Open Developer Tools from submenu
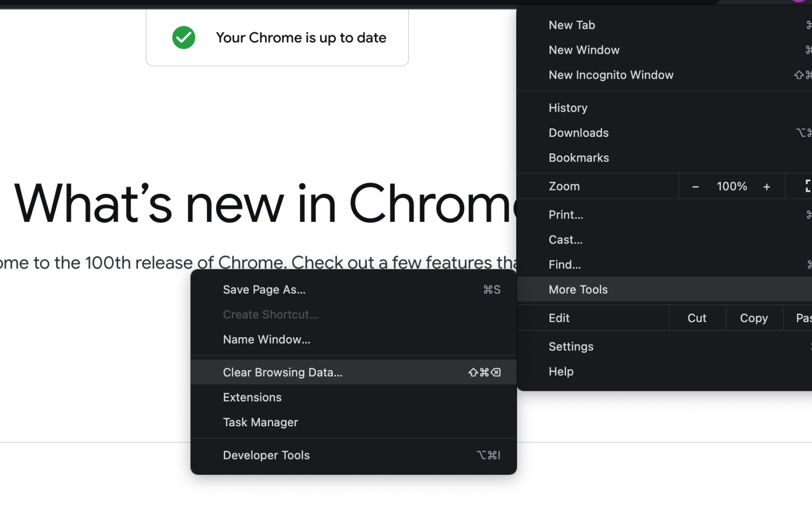Image resolution: width=812 pixels, height=508 pixels. [x=353, y=455]
